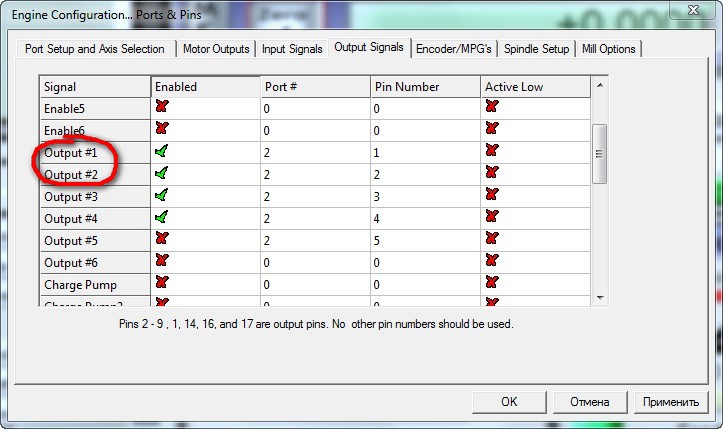Select the Pin Number cell for Output #4
Image resolution: width=723 pixels, height=429 pixels.
tap(426, 219)
